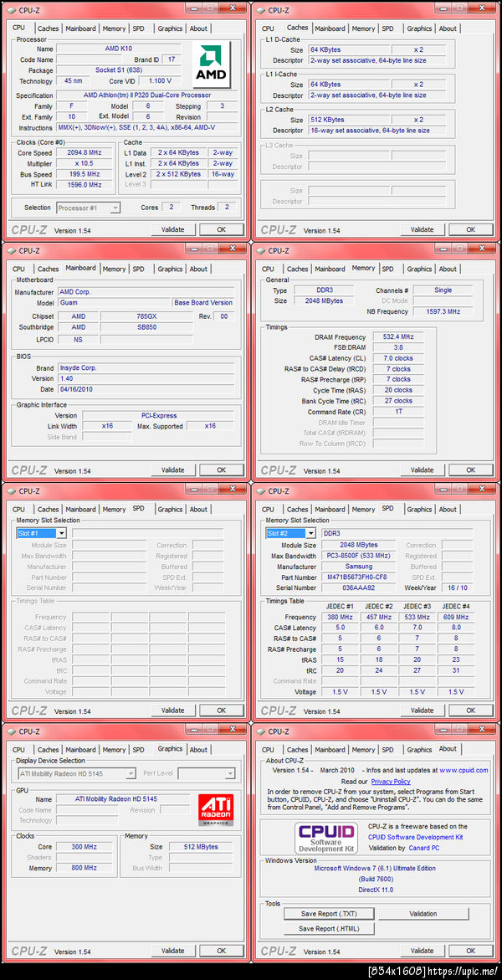The image size is (502, 980).
Task: Click the BIOS brand field Insyde Corp.
Action: pos(146,368)
